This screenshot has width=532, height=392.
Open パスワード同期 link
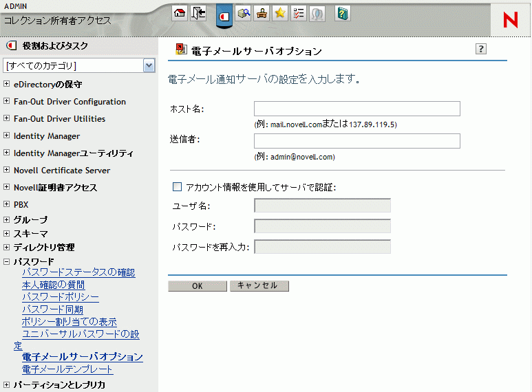pyautogui.click(x=52, y=309)
